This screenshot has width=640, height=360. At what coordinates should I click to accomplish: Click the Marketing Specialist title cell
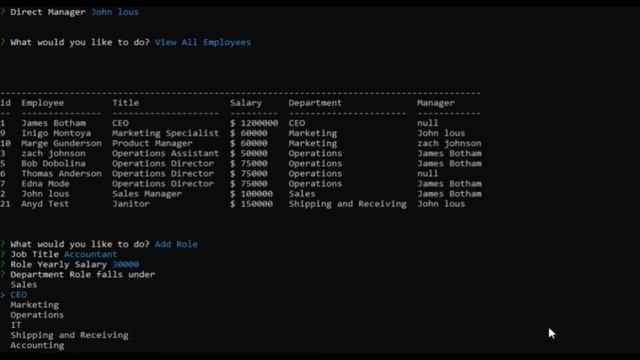(166, 133)
